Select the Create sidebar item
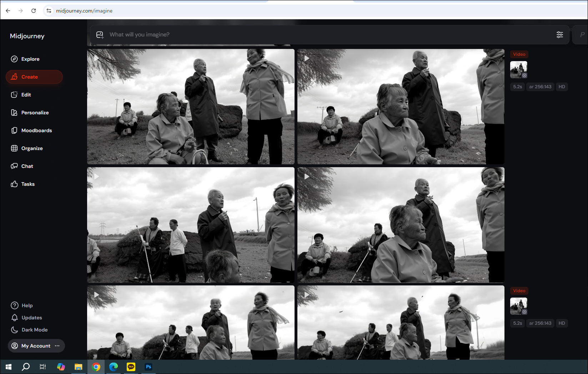This screenshot has width=588, height=374. click(34, 77)
